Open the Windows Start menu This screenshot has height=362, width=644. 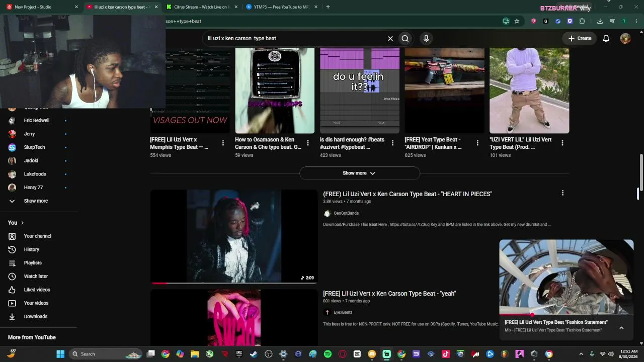[60, 354]
